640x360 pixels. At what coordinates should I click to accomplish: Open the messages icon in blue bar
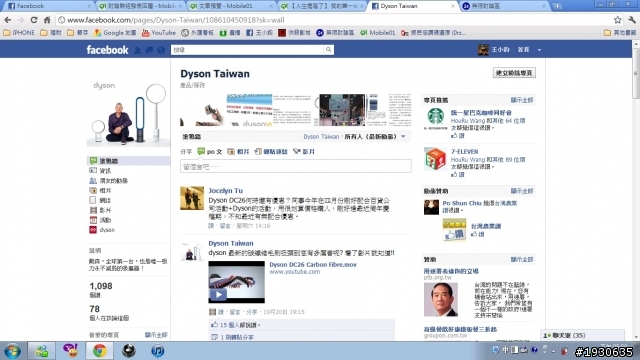click(x=149, y=50)
